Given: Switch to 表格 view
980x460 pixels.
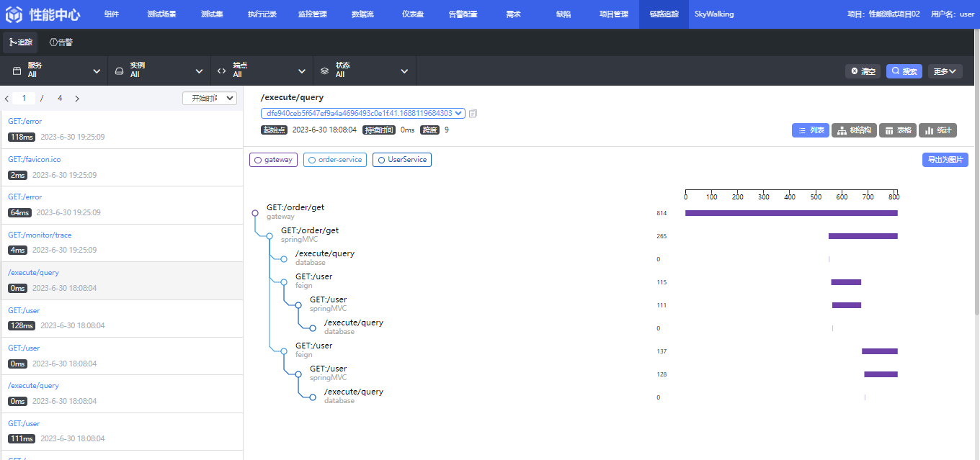Looking at the screenshot, I should [x=898, y=130].
